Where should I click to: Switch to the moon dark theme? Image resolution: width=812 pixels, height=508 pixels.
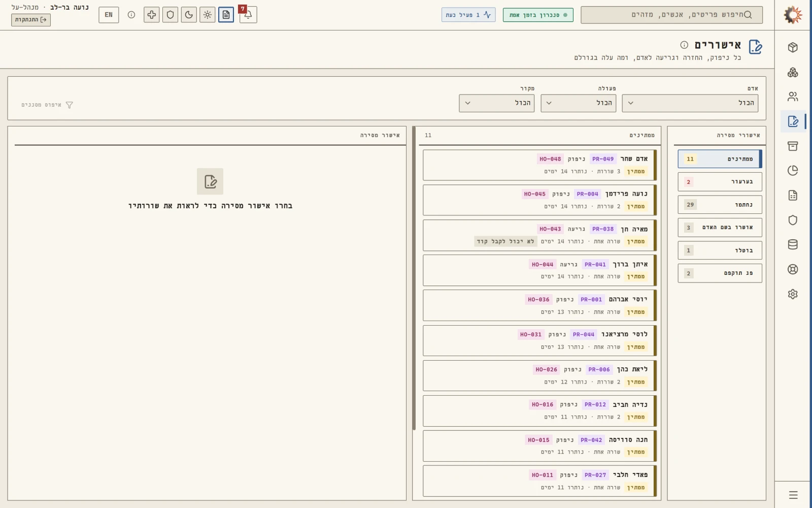[189, 15]
